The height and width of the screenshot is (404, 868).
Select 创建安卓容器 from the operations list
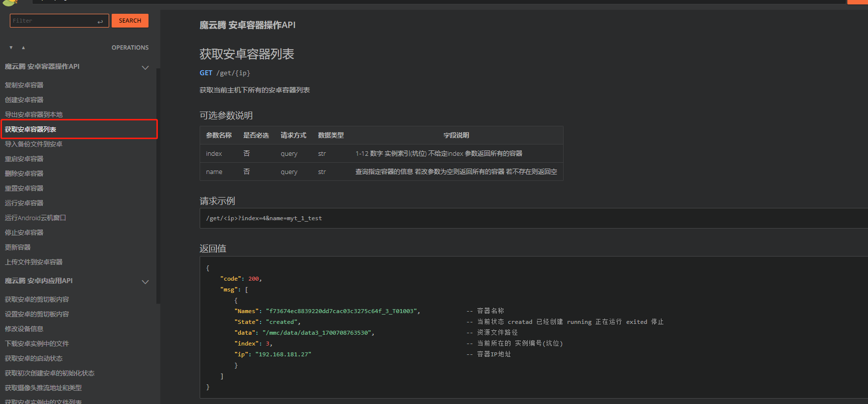click(x=24, y=100)
